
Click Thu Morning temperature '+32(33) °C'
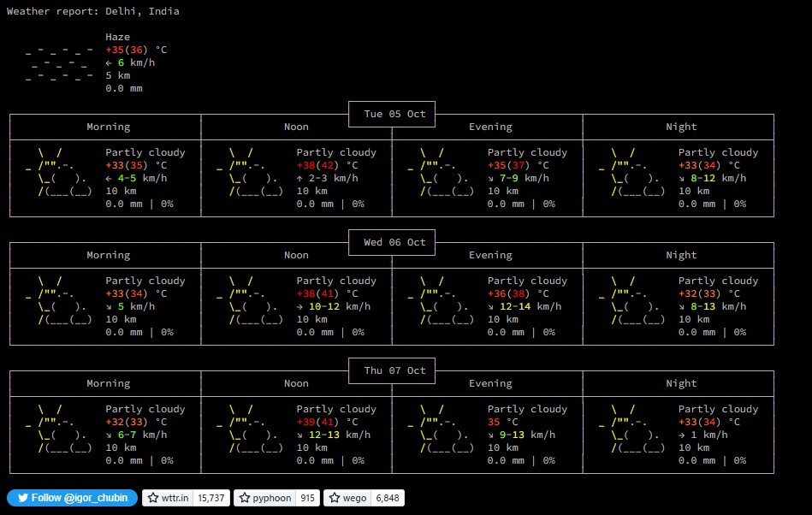136,422
